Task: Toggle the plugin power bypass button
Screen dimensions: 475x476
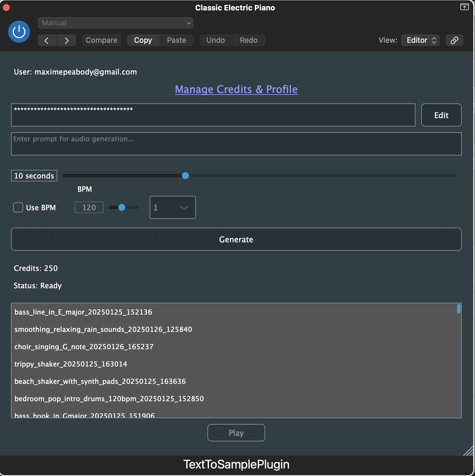Action: coord(19,32)
